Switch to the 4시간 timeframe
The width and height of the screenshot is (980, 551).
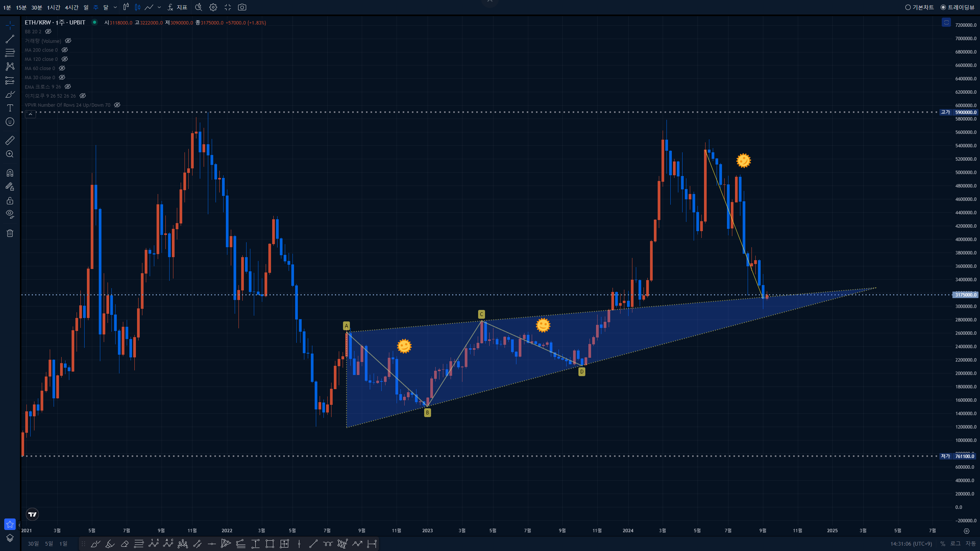72,7
